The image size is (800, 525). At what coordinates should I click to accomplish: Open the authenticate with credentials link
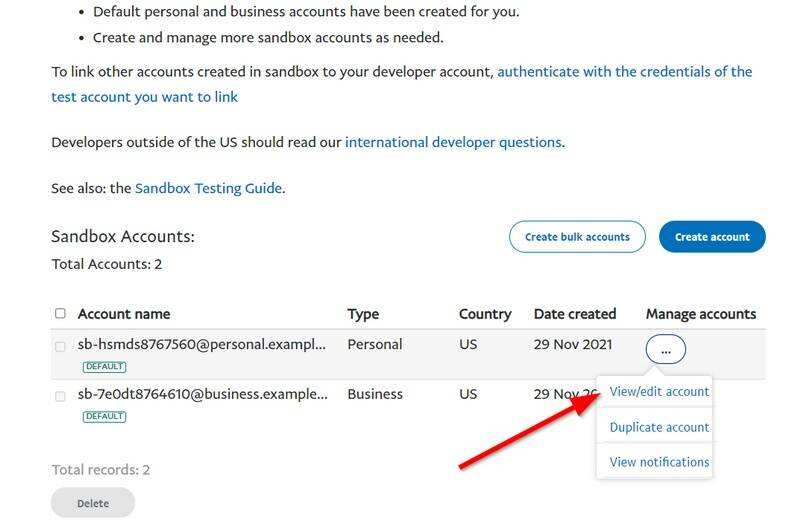(624, 72)
